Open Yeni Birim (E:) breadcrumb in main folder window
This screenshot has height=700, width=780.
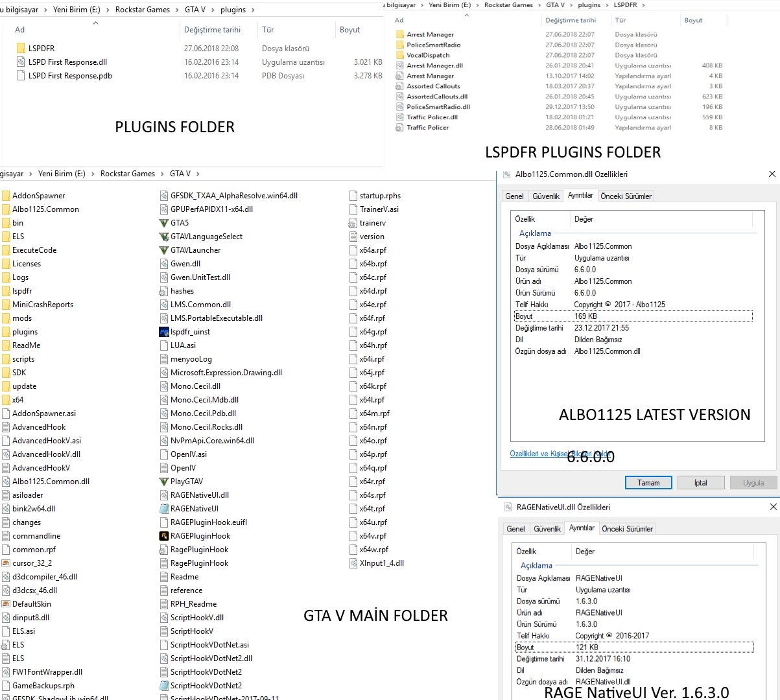coord(62,174)
